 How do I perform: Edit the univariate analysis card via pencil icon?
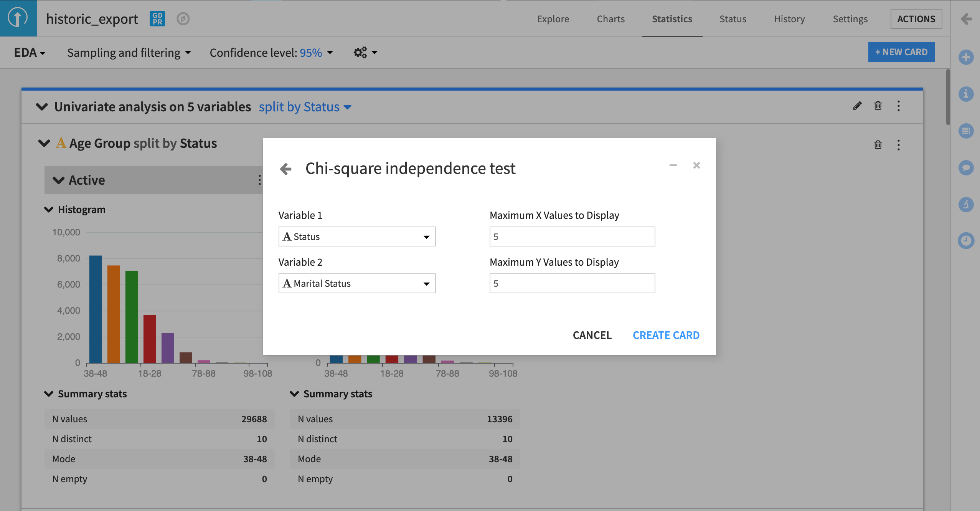click(x=857, y=106)
